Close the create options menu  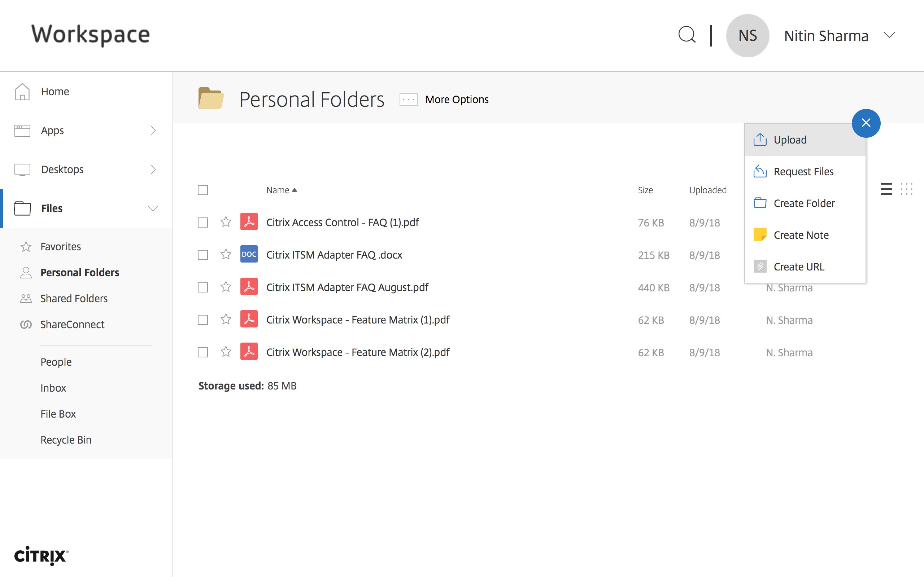[x=866, y=123]
